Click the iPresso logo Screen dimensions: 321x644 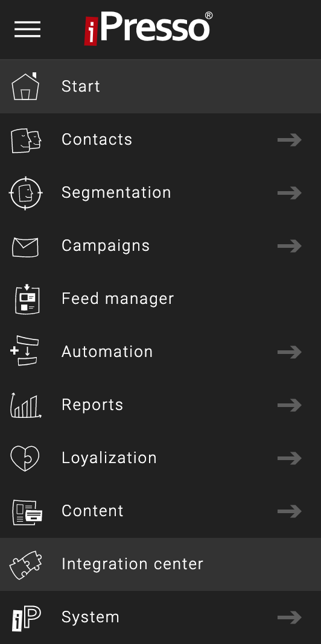[x=148, y=28]
